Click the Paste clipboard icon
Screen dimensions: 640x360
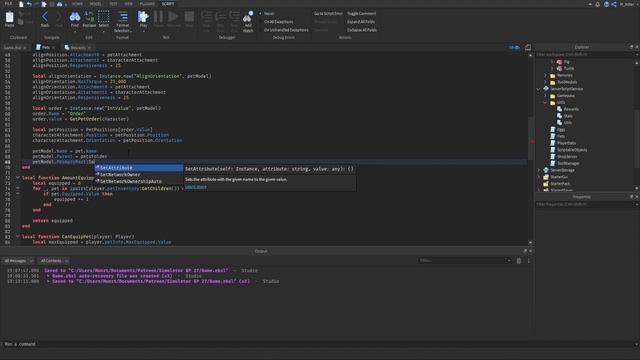click(x=9, y=18)
